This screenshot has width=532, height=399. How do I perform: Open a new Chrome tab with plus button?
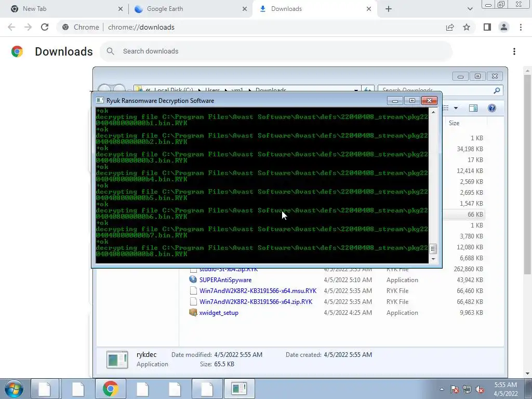pyautogui.click(x=389, y=9)
